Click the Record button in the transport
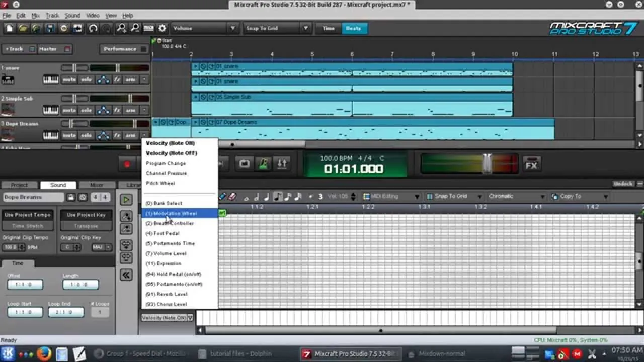644x362 pixels. 127,164
